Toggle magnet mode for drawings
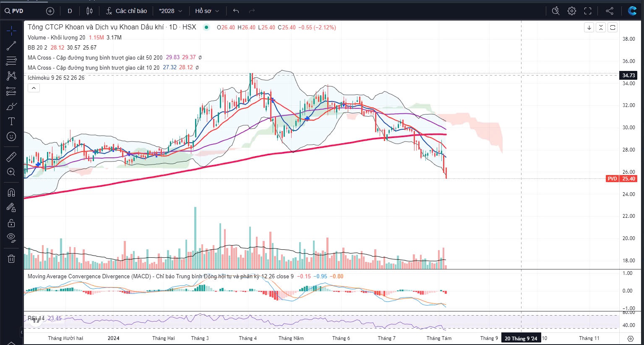This screenshot has height=345, width=644. 11,192
